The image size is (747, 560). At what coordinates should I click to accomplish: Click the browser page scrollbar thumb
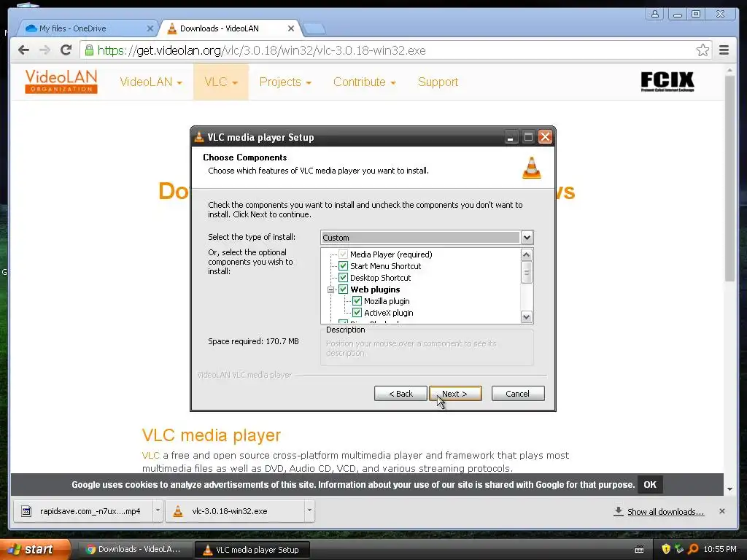tap(729, 179)
